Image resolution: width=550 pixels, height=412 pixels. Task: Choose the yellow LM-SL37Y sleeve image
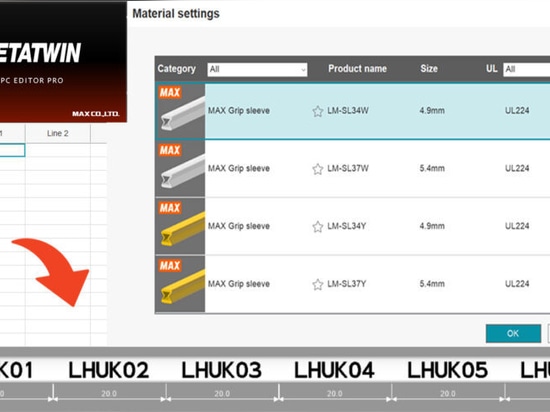(x=181, y=284)
